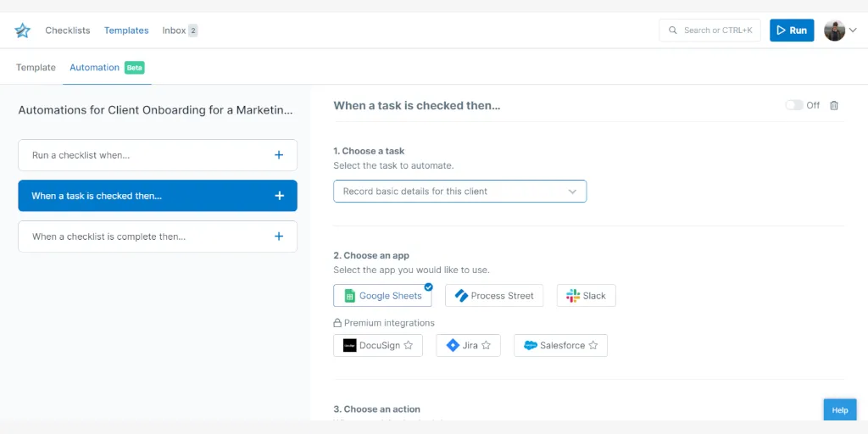Screen dimensions: 868x434
Task: Select Run a checklist when trigger
Action: point(158,155)
